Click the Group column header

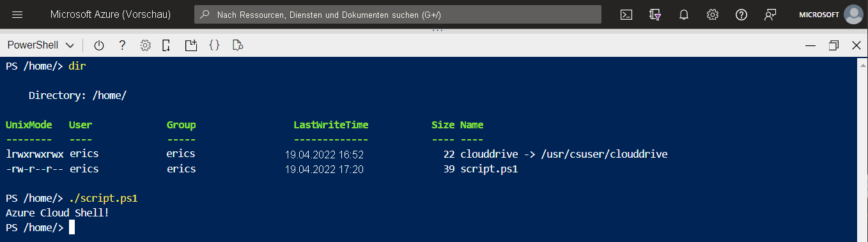[181, 125]
